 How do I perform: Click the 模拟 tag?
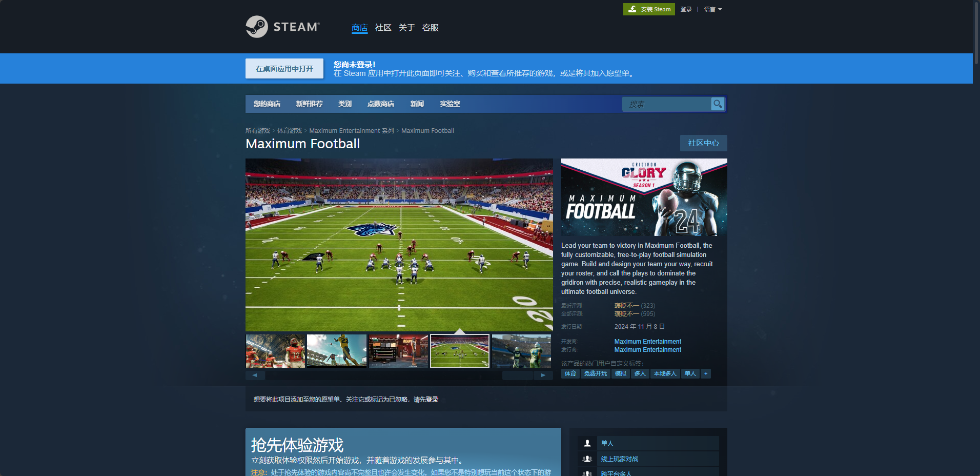(621, 373)
